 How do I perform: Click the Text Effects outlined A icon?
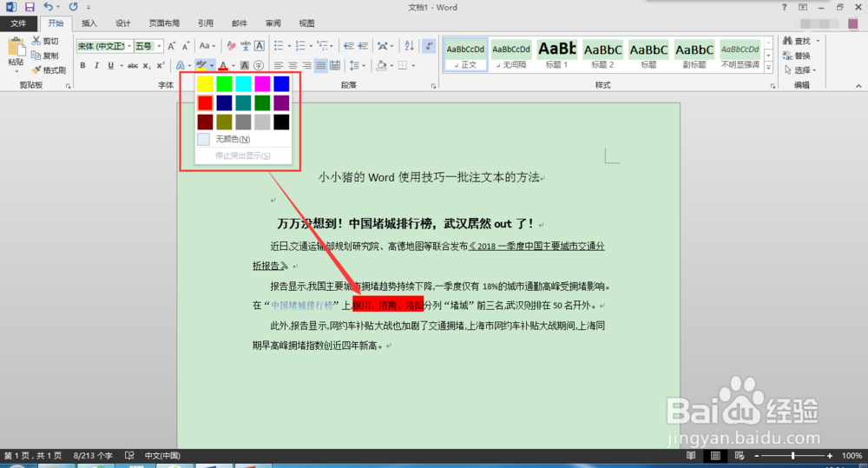pos(181,65)
